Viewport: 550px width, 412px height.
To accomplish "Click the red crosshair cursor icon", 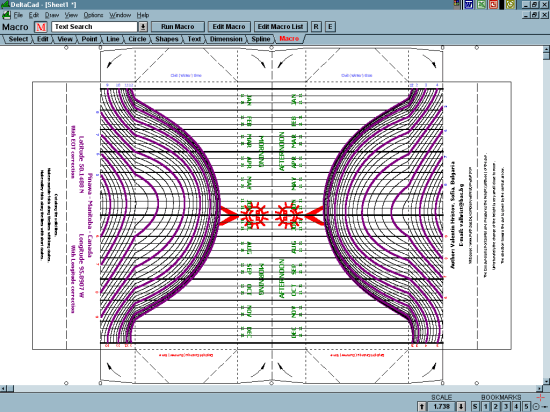I will pos(541,397).
